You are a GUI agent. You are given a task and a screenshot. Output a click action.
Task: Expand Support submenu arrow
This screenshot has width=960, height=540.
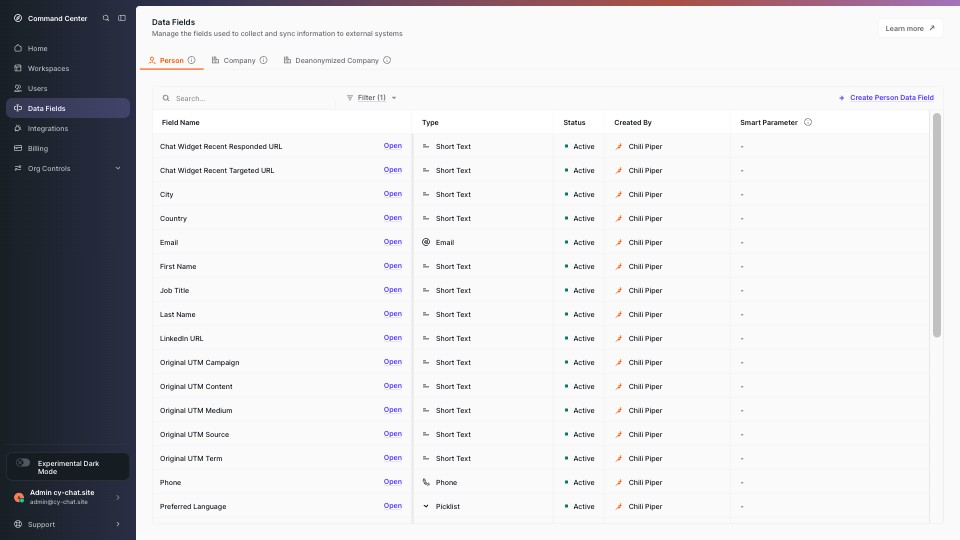tap(118, 524)
